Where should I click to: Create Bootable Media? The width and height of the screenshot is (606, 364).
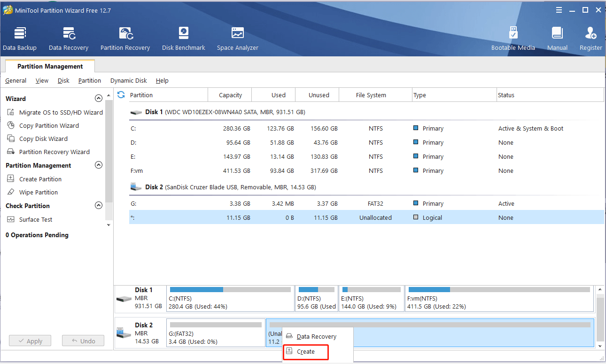point(513,39)
